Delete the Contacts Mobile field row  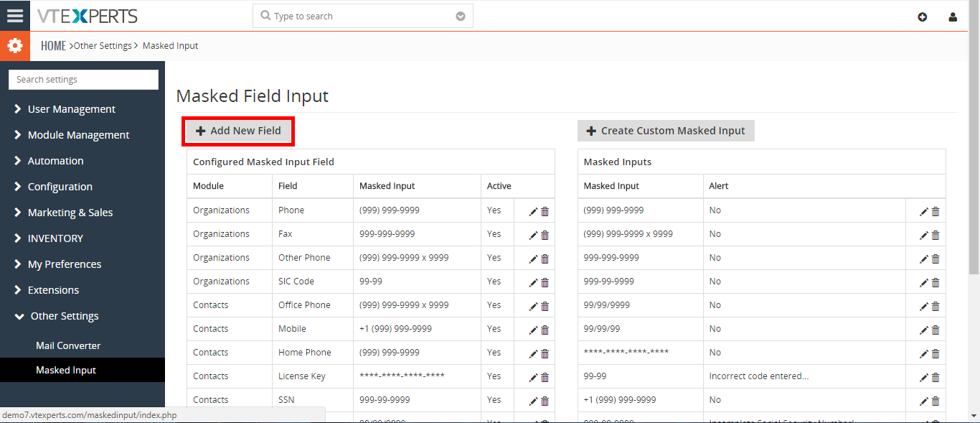pos(545,330)
